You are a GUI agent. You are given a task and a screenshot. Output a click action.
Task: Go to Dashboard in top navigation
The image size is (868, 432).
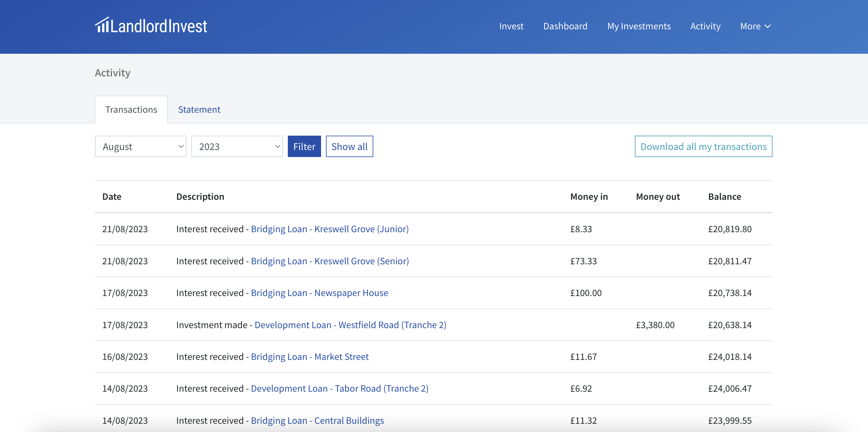(x=565, y=26)
